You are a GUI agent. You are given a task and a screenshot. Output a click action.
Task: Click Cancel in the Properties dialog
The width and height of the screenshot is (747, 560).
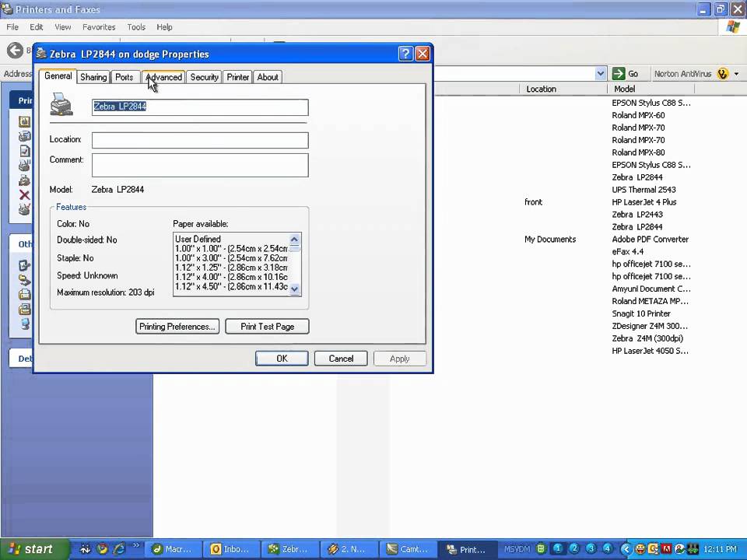tap(341, 359)
